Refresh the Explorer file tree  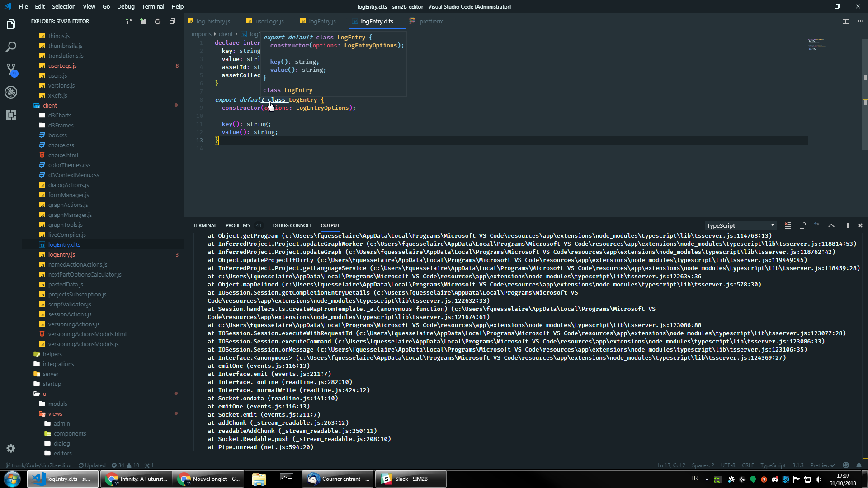pyautogui.click(x=157, y=21)
